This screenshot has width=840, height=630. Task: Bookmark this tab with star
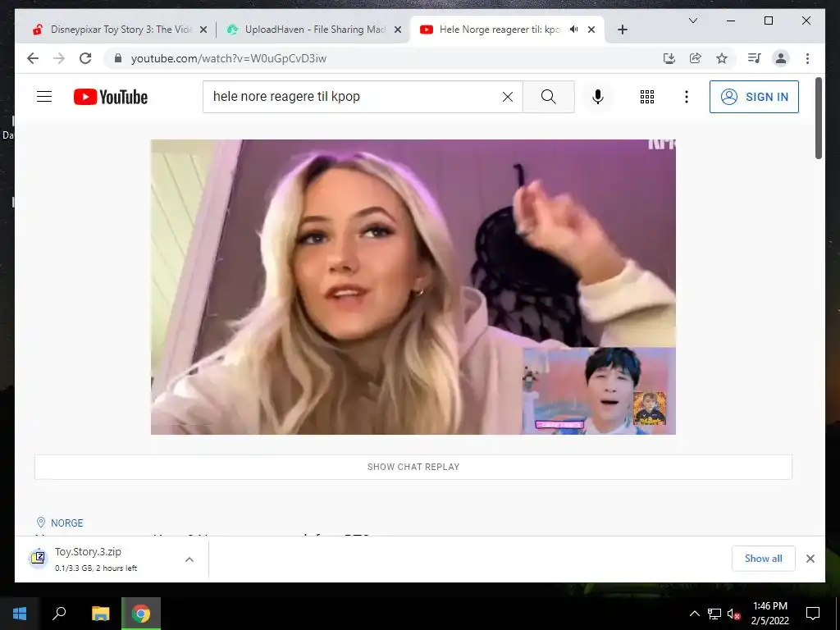722,58
